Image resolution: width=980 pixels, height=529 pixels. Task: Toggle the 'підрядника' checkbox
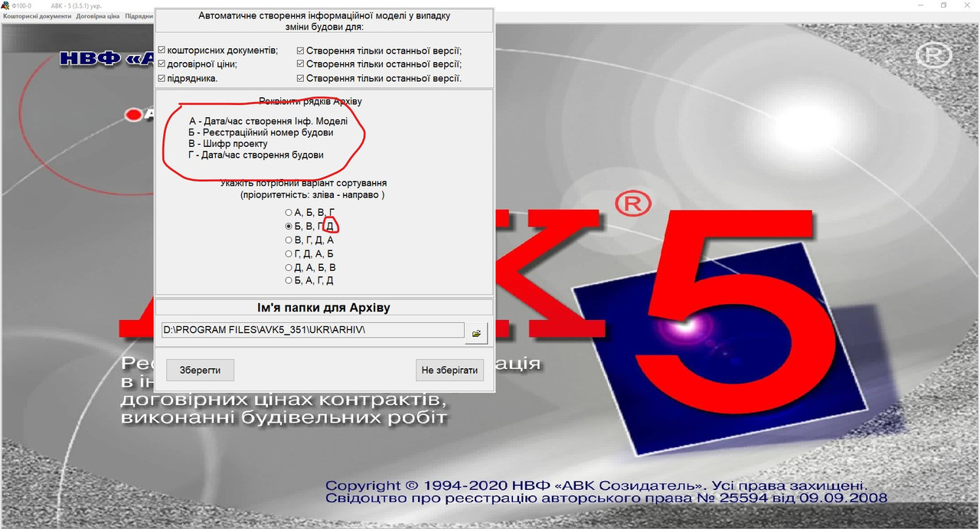click(162, 78)
